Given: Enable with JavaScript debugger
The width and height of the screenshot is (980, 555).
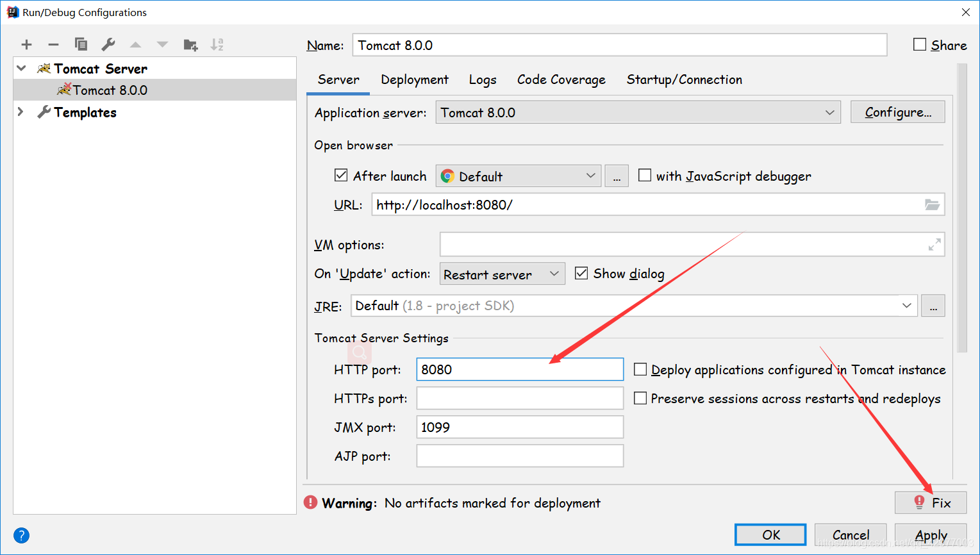Looking at the screenshot, I should tap(645, 175).
